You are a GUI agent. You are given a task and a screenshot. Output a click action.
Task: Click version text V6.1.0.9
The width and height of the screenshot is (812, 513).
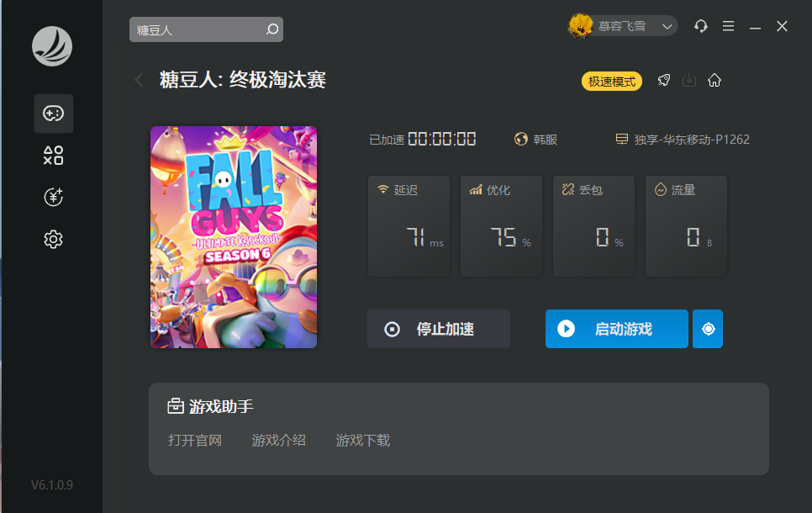pos(52,485)
